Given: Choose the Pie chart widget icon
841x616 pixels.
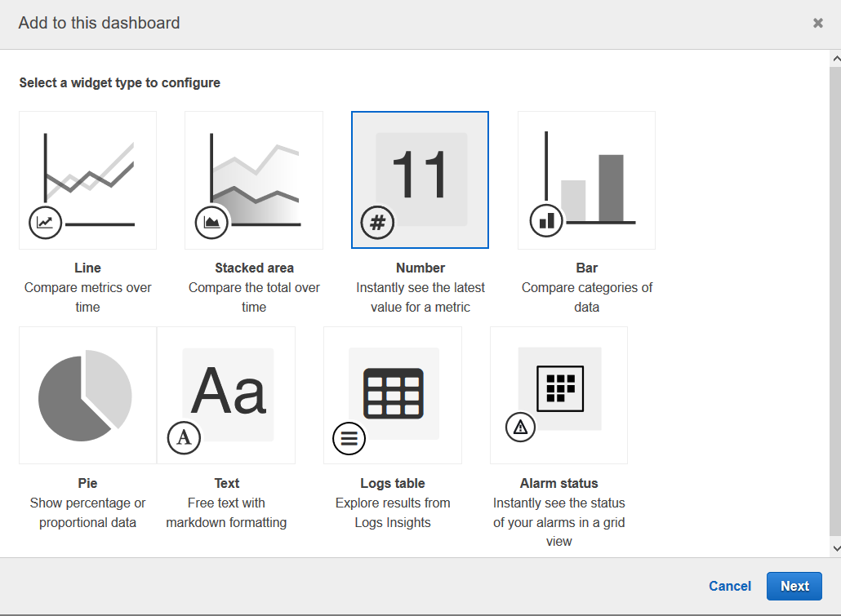Looking at the screenshot, I should point(87,396).
